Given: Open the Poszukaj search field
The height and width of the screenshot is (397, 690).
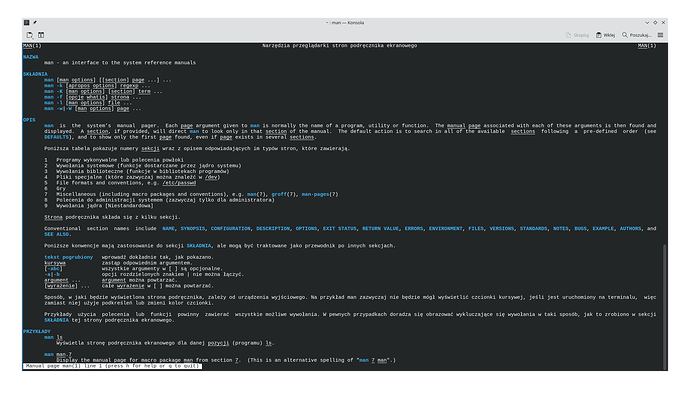Looking at the screenshot, I should point(636,35).
